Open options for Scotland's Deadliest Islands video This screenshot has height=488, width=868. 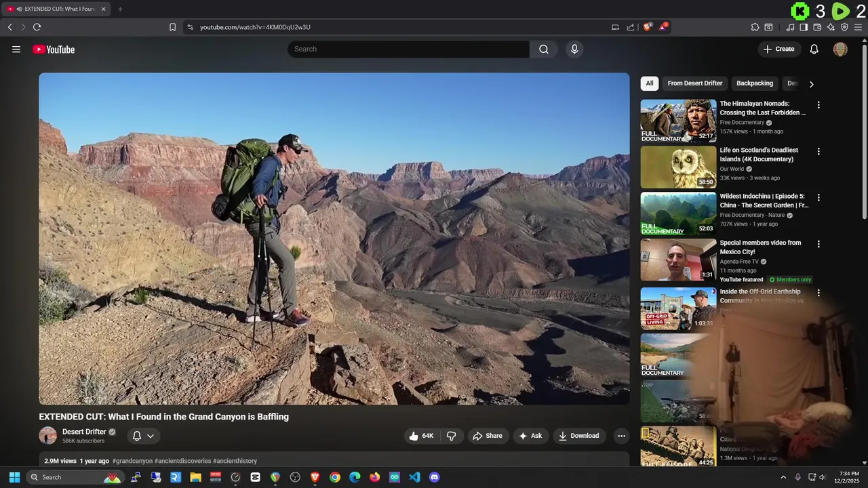tap(818, 151)
